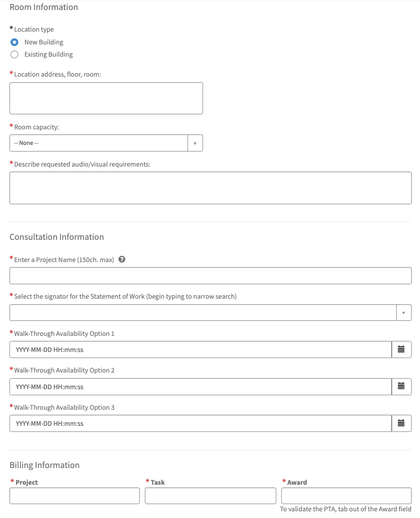Select the New Building radio button

pos(14,42)
